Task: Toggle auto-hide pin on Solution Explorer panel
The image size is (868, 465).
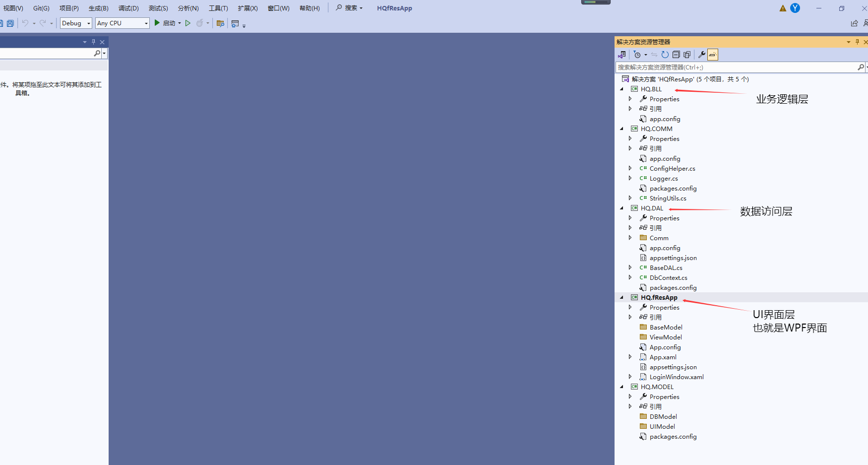Action: 857,42
